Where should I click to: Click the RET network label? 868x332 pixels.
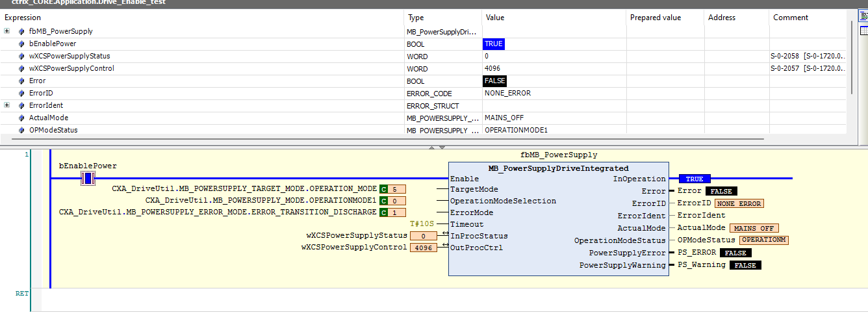coord(22,294)
